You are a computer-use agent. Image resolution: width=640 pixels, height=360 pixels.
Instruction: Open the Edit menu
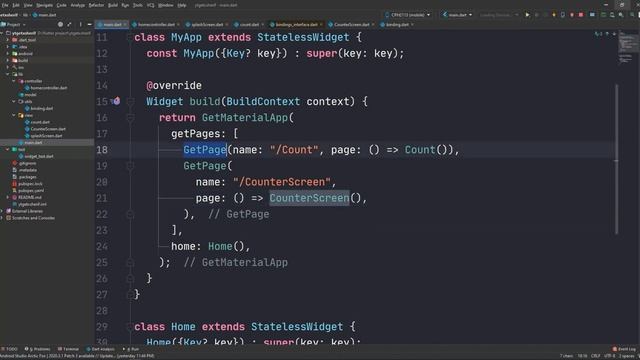pos(16,5)
